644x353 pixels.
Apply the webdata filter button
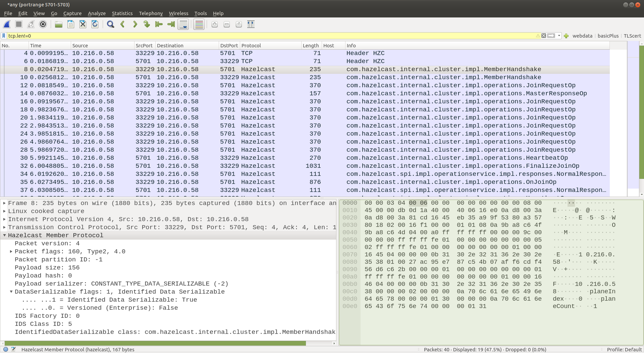[582, 36]
